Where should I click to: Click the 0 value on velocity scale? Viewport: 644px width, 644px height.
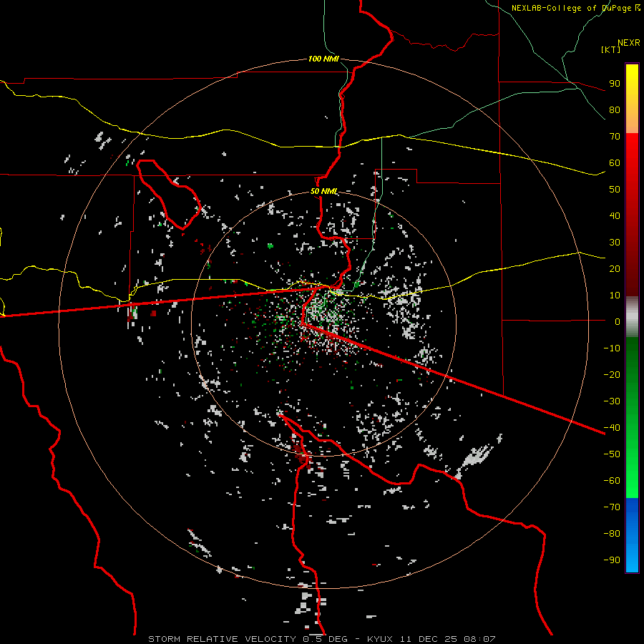[618, 321]
